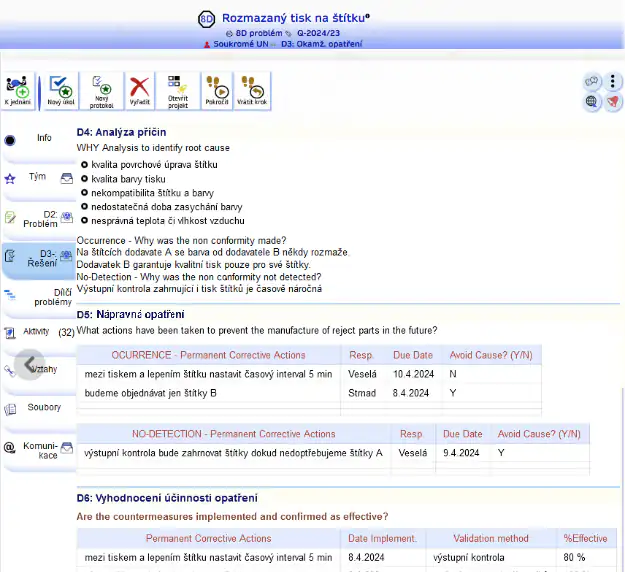Image resolution: width=625 pixels, height=572 pixels.
Task: Click the chat bubbles icon at top right
Action: click(592, 82)
